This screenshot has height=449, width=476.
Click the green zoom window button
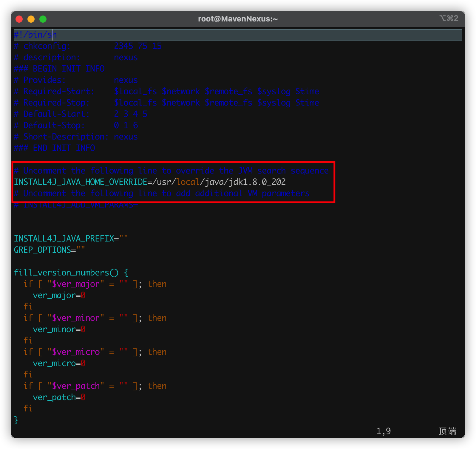coord(43,19)
